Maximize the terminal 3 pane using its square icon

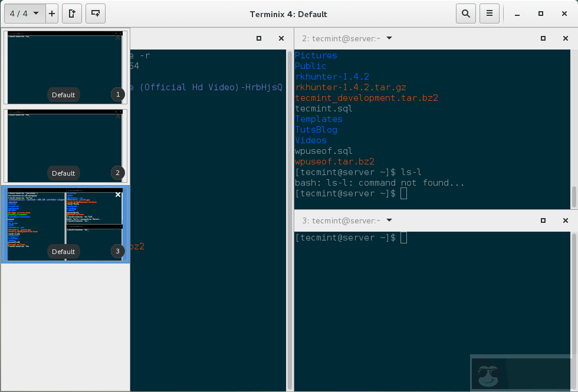[x=543, y=220]
